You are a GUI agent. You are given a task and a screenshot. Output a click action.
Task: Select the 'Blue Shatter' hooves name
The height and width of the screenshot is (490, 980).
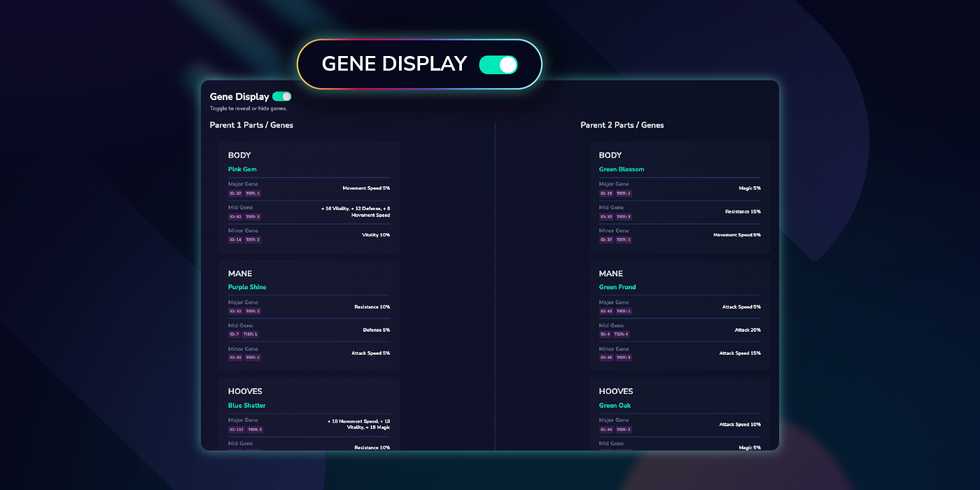(x=247, y=405)
